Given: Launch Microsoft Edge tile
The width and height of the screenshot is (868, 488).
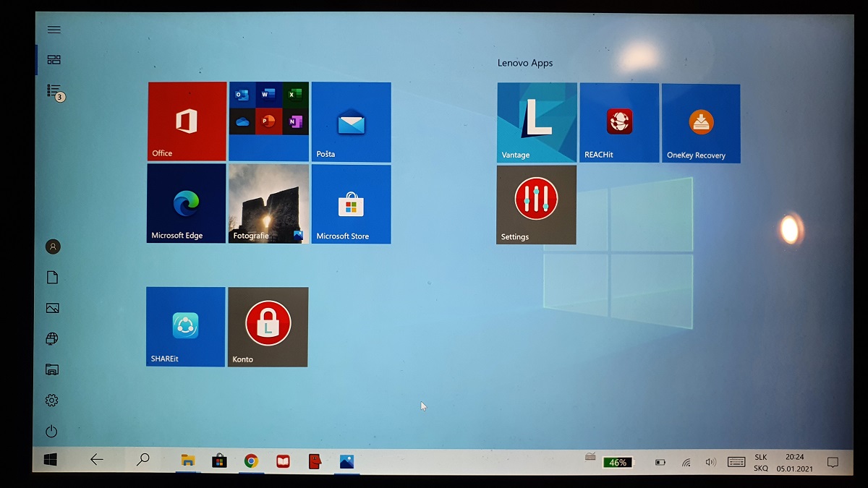Looking at the screenshot, I should [186, 203].
